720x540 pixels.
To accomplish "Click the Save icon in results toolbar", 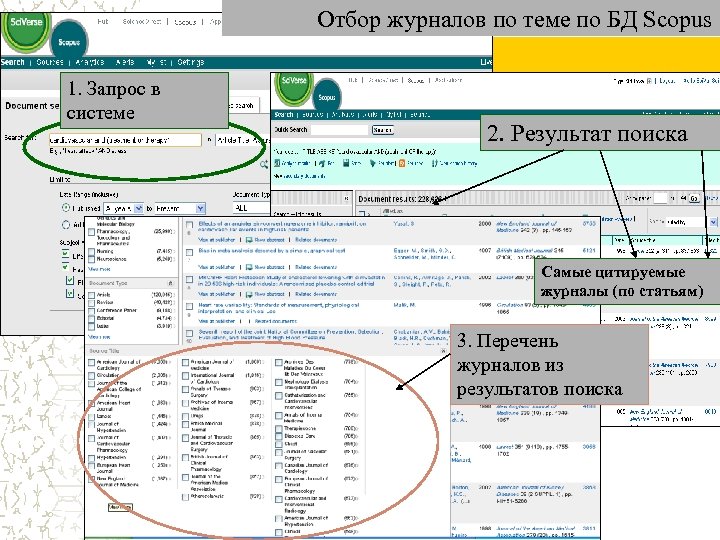I will [x=346, y=163].
